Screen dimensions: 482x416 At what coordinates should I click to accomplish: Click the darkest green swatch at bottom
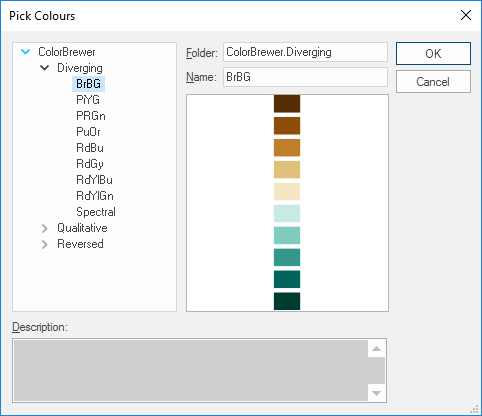[x=287, y=301]
